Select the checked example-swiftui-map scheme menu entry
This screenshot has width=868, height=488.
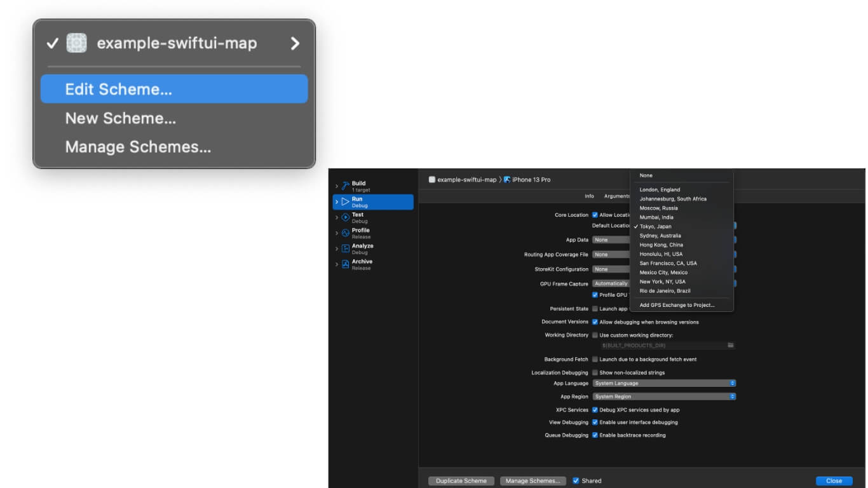[x=174, y=43]
